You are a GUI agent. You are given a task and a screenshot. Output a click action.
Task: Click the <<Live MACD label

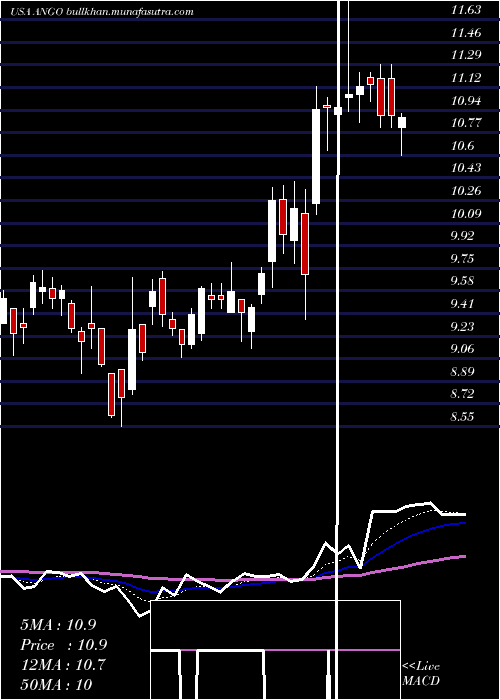421,673
